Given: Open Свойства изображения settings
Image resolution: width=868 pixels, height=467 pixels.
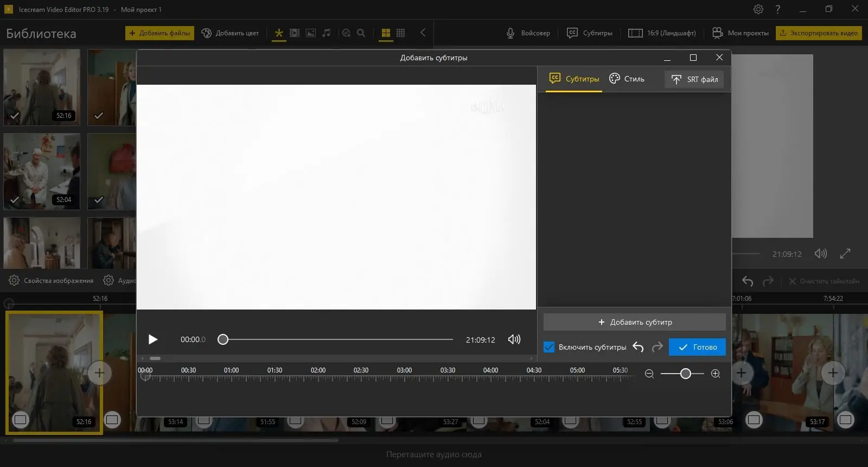Looking at the screenshot, I should (x=51, y=281).
